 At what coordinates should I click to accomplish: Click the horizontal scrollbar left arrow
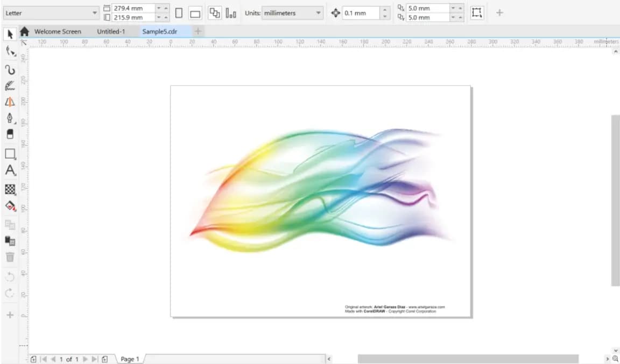pos(329,359)
